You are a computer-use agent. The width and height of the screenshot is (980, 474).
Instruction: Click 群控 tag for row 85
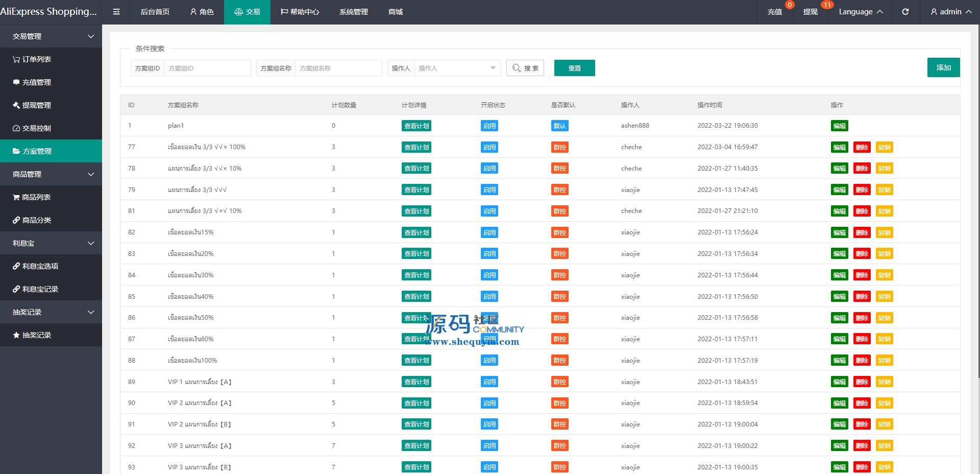tap(560, 296)
